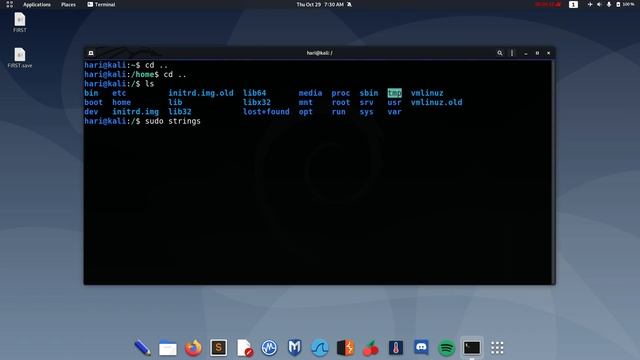The height and width of the screenshot is (360, 640).
Task: Launch Spotify from the dock
Action: tap(447, 348)
